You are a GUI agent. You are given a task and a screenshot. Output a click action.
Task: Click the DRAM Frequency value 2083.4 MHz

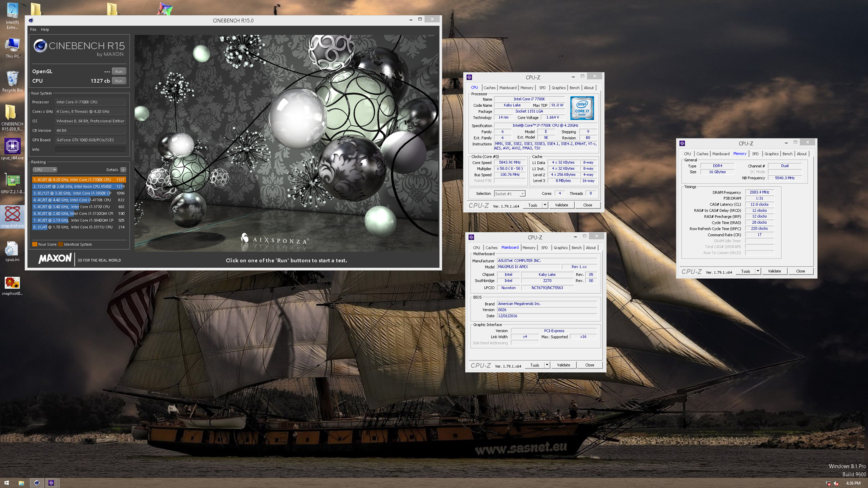[759, 192]
